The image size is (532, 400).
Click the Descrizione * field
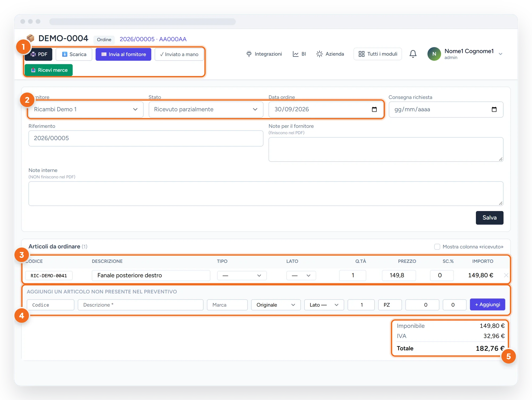[140, 305]
